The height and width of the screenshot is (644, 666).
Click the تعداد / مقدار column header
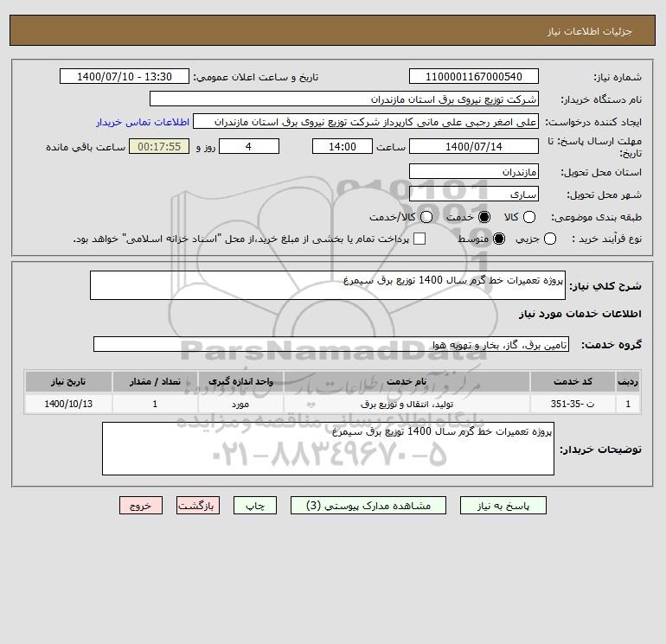coord(155,381)
